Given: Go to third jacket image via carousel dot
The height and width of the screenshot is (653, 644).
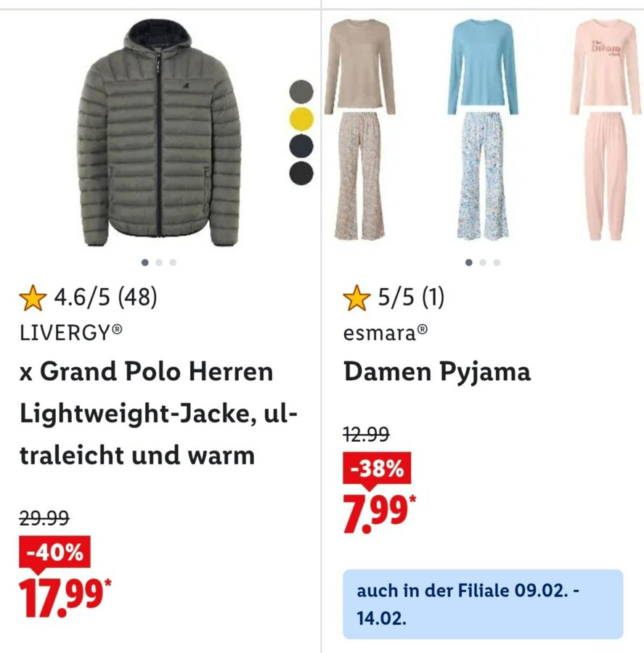Looking at the screenshot, I should click(173, 263).
